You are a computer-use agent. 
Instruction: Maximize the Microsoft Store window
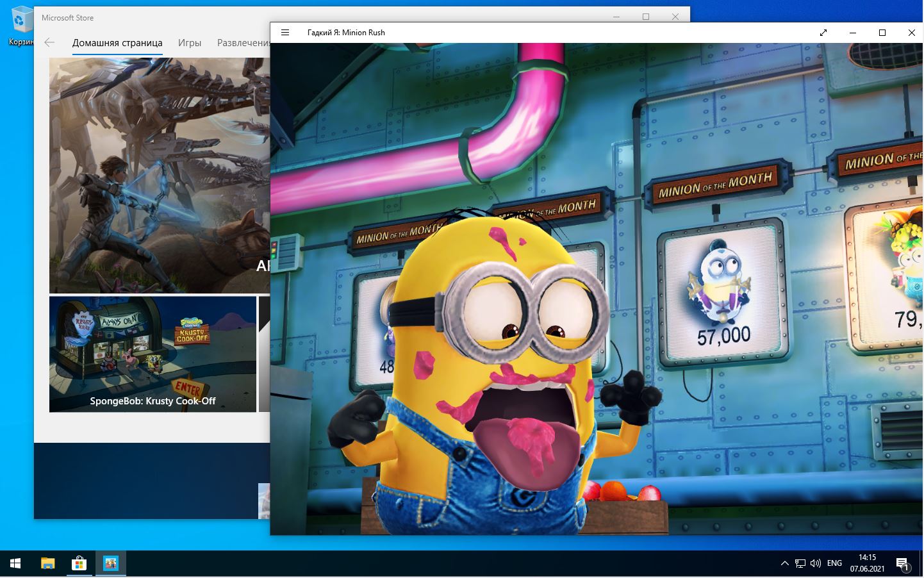[x=646, y=17]
